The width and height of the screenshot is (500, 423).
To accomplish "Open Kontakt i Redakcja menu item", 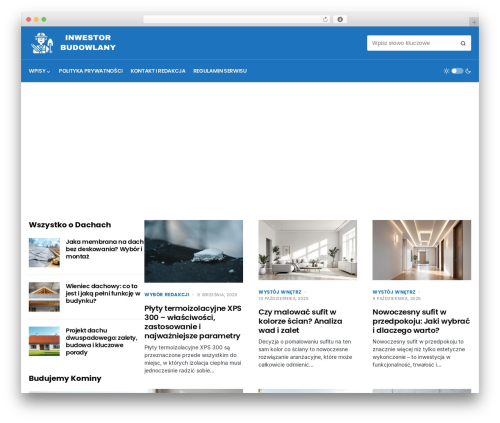I will pos(158,71).
